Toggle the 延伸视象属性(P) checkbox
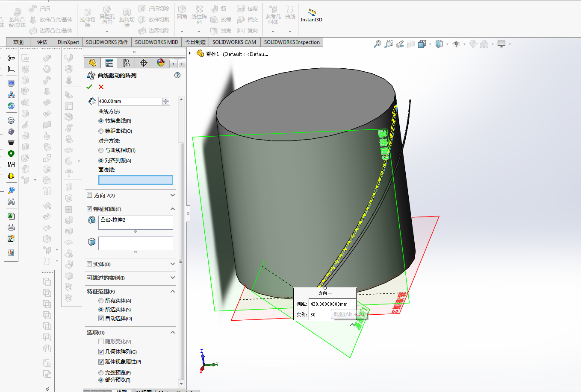Viewport: 581px width, 392px height. [101, 362]
